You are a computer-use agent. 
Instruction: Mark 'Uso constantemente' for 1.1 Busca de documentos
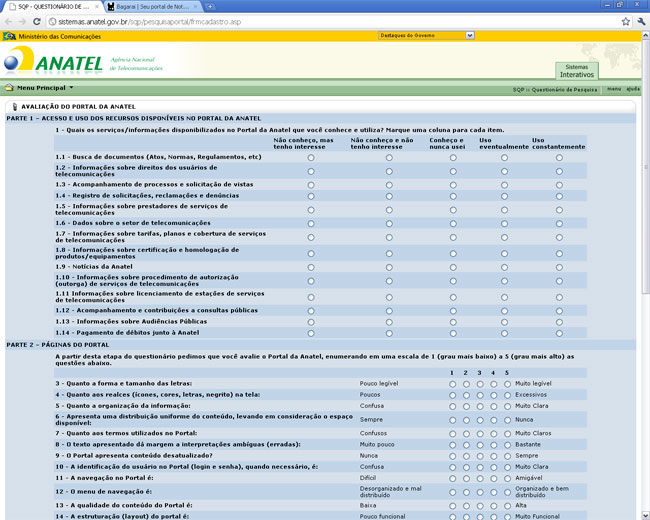pos(559,158)
